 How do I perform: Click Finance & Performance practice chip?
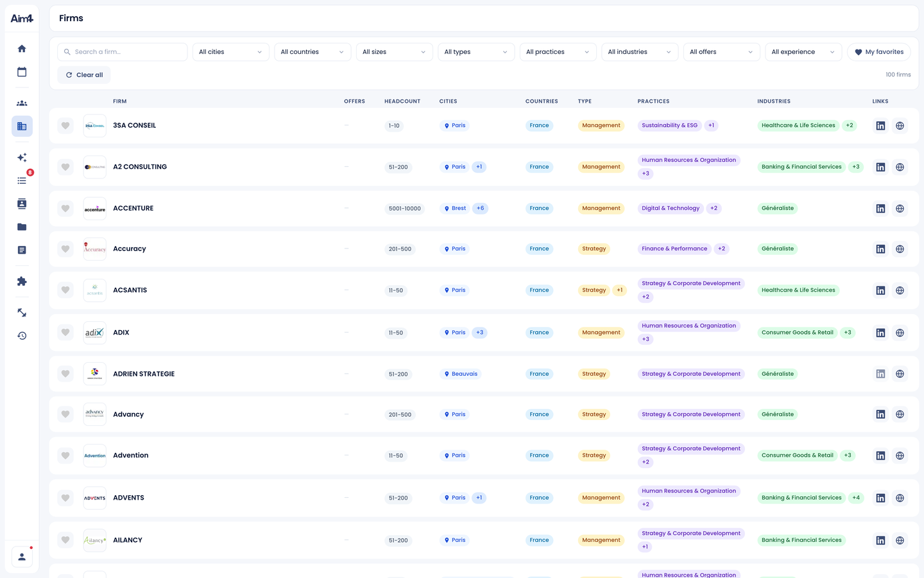[x=674, y=249]
